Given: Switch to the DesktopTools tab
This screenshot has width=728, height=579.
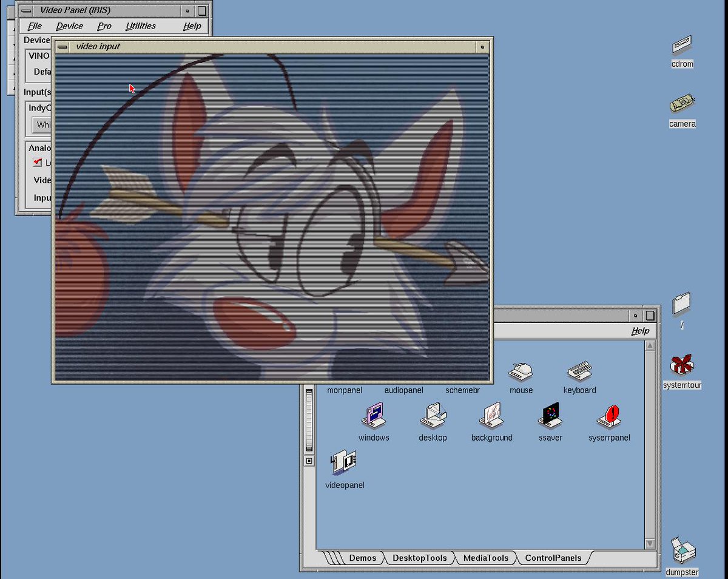Looking at the screenshot, I should (419, 558).
